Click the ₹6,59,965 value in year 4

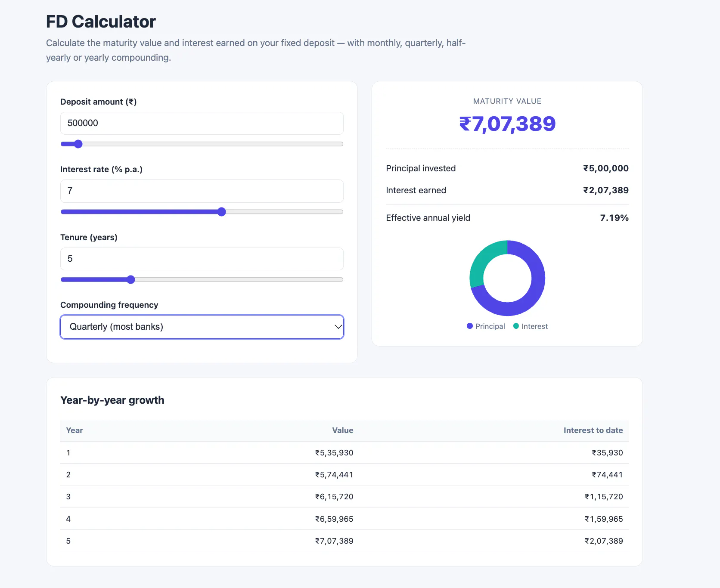334,519
